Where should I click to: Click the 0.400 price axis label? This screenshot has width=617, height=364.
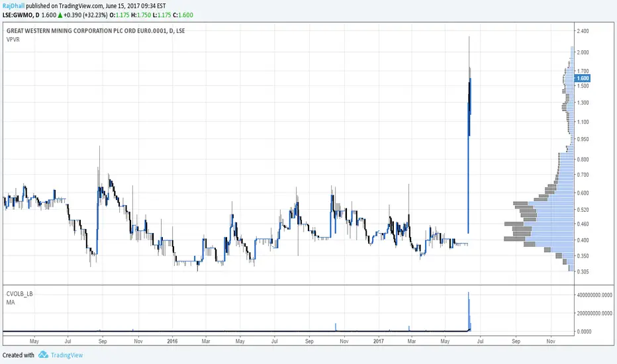pyautogui.click(x=583, y=240)
